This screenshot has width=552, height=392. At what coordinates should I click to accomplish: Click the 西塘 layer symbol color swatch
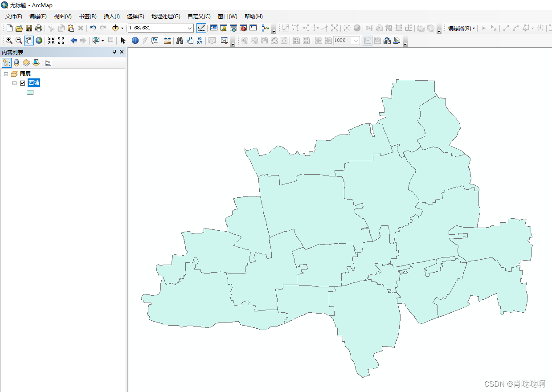(30, 92)
